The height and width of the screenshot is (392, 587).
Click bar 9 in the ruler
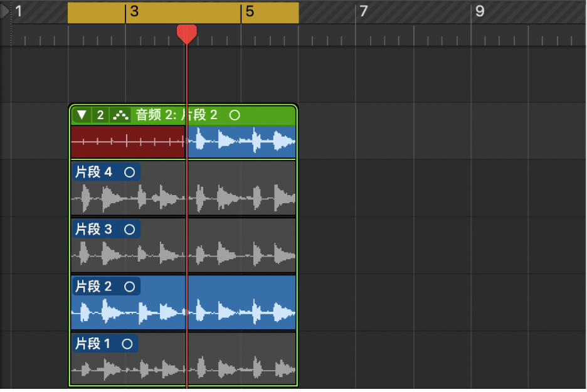(480, 11)
